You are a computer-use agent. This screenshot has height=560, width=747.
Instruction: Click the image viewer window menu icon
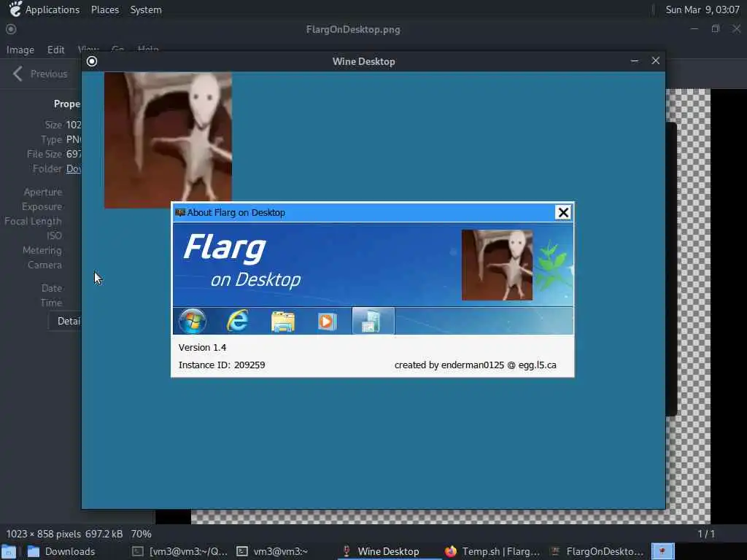11,29
